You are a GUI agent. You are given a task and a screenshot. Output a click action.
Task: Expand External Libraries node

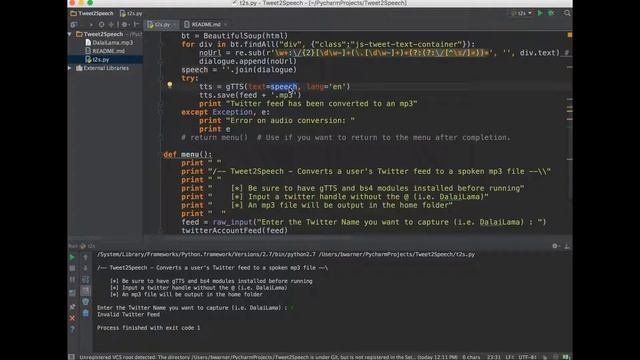click(70, 68)
